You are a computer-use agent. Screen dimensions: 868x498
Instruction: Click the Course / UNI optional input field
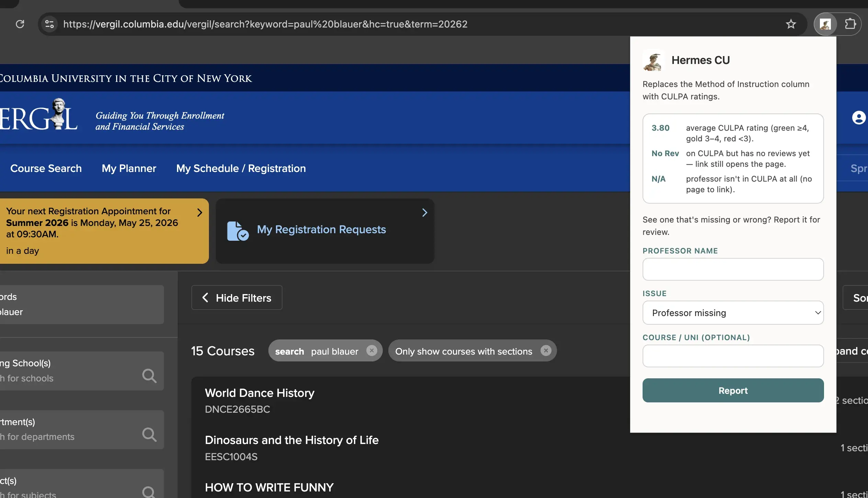point(733,356)
